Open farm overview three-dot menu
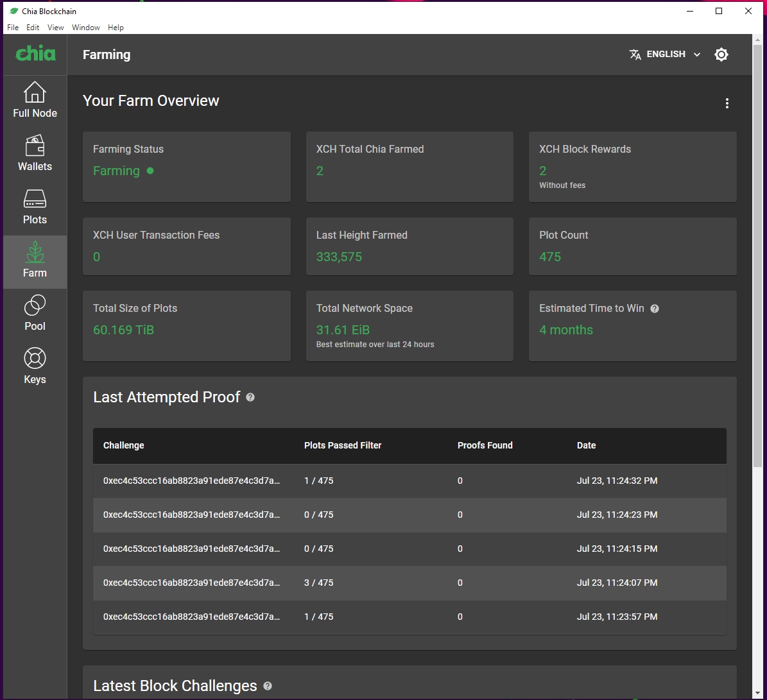Image resolution: width=767 pixels, height=700 pixels. (727, 103)
